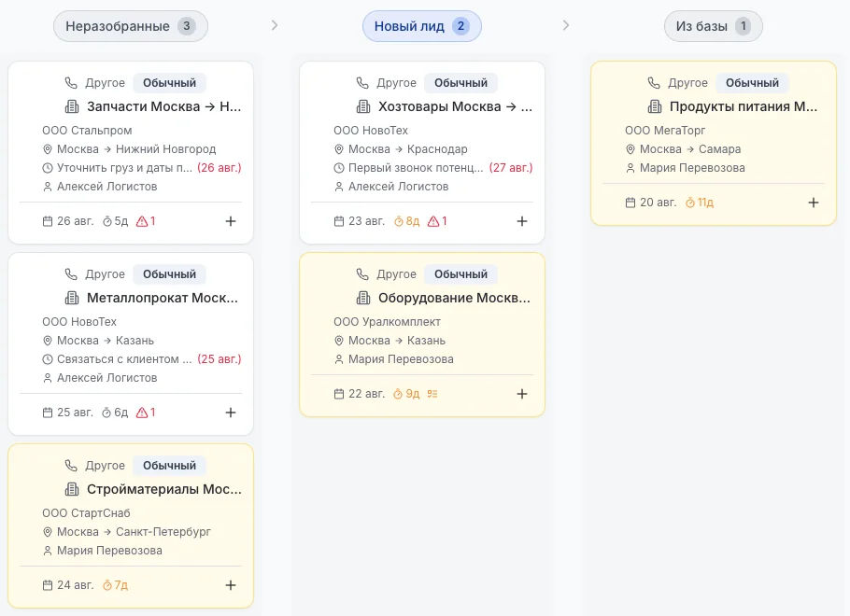Click task Первый звонок потенц...
The image size is (850, 616).
pos(416,168)
